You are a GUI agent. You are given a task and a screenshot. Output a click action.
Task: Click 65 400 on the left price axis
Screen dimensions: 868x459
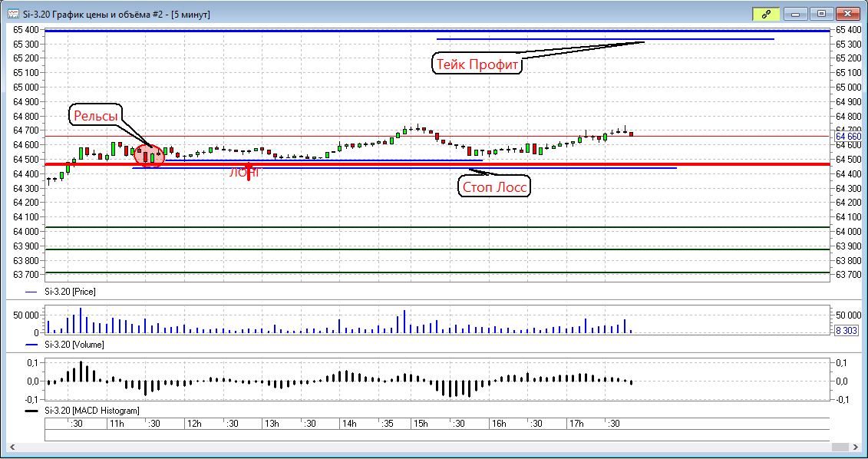point(25,29)
